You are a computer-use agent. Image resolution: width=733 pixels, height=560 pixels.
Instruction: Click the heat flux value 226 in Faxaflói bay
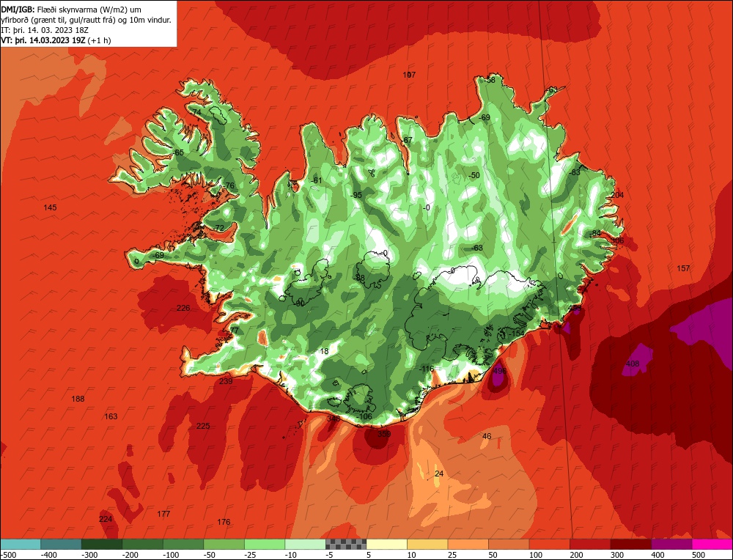183,308
